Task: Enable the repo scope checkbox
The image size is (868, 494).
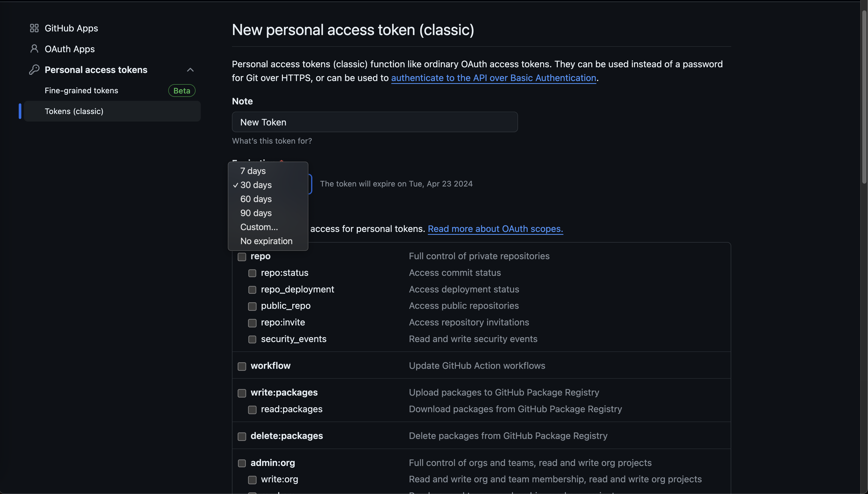Action: (x=242, y=257)
